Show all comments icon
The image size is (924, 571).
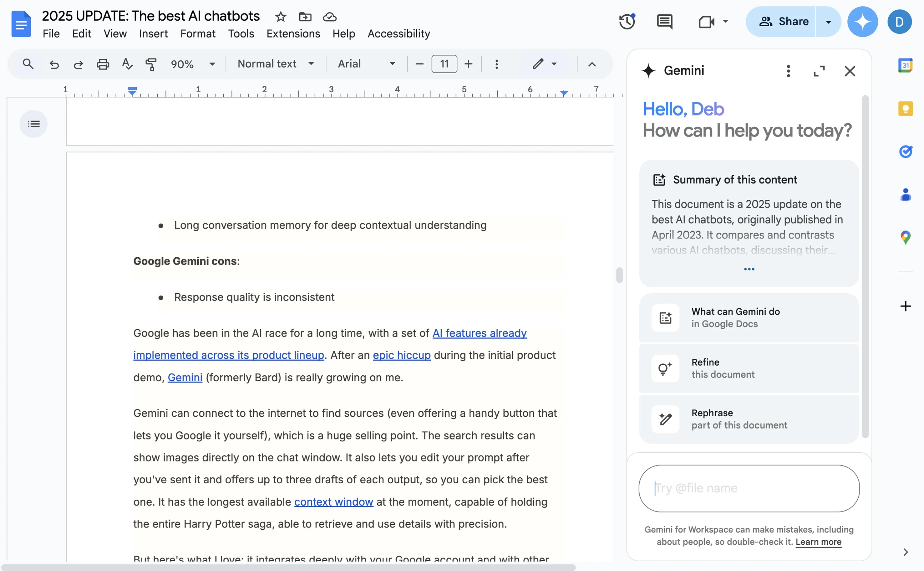pos(664,22)
